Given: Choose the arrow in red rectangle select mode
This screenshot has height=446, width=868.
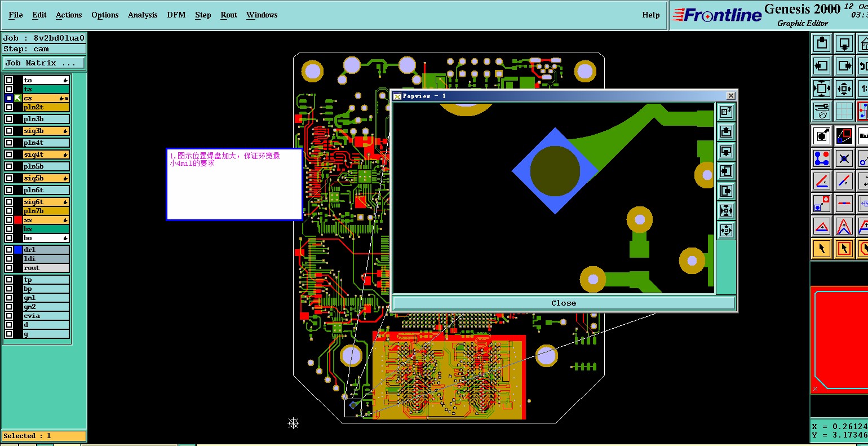Looking at the screenshot, I should (x=844, y=249).
